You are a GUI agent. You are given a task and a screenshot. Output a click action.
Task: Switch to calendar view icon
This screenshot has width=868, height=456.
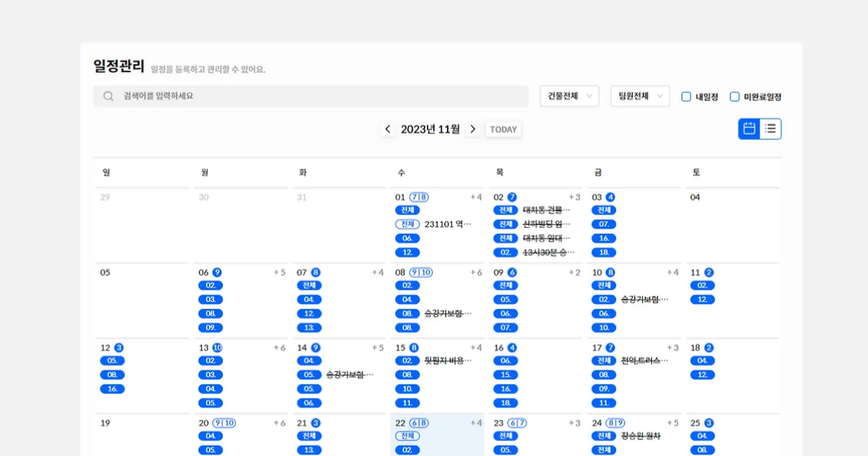749,129
